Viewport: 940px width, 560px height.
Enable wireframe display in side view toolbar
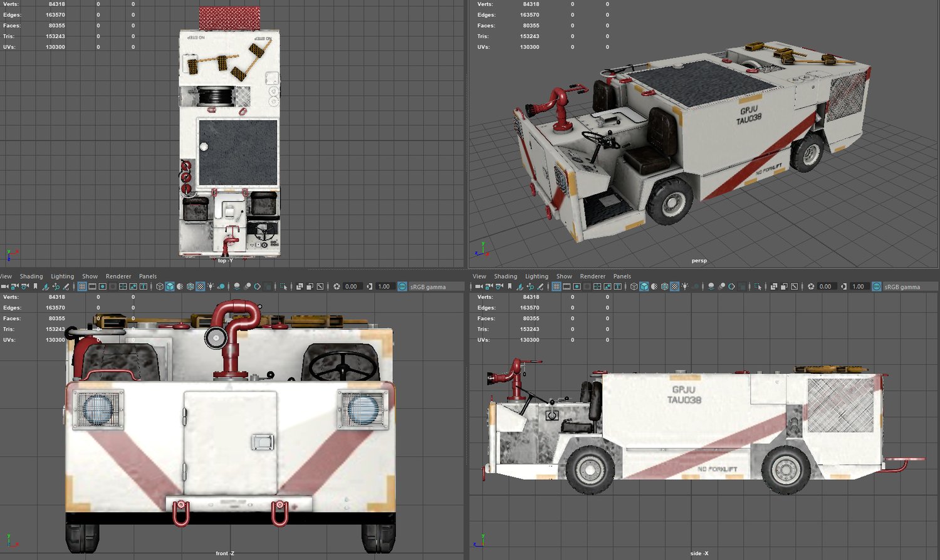click(634, 286)
